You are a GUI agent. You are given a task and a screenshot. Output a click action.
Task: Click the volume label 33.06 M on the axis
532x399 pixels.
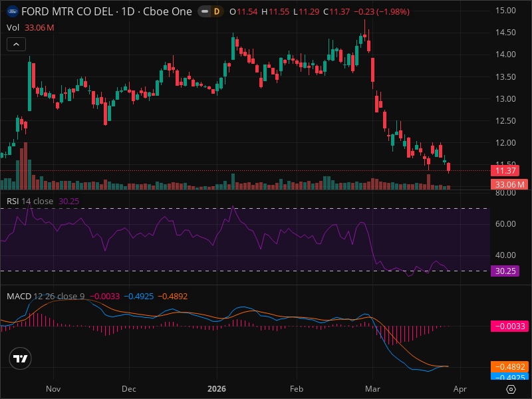pyautogui.click(x=509, y=185)
